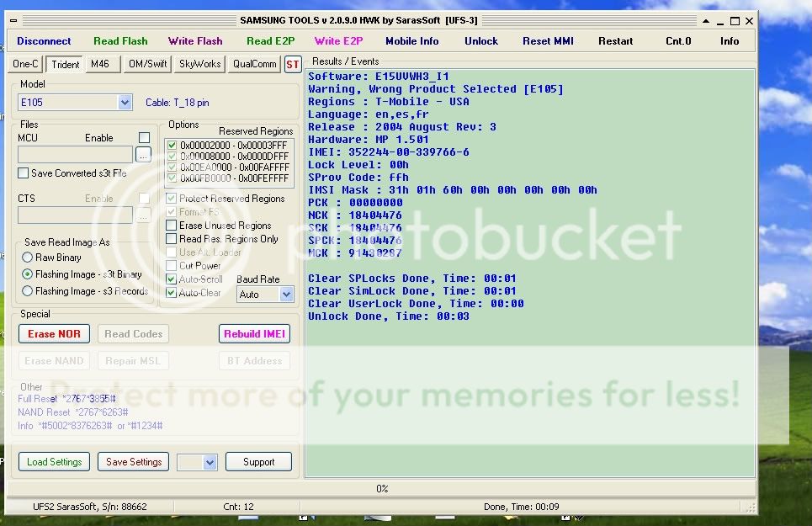Image resolution: width=812 pixels, height=526 pixels.
Task: Toggle region 0x00008000 - 0x0000DFFF checkbox
Action: (x=172, y=157)
